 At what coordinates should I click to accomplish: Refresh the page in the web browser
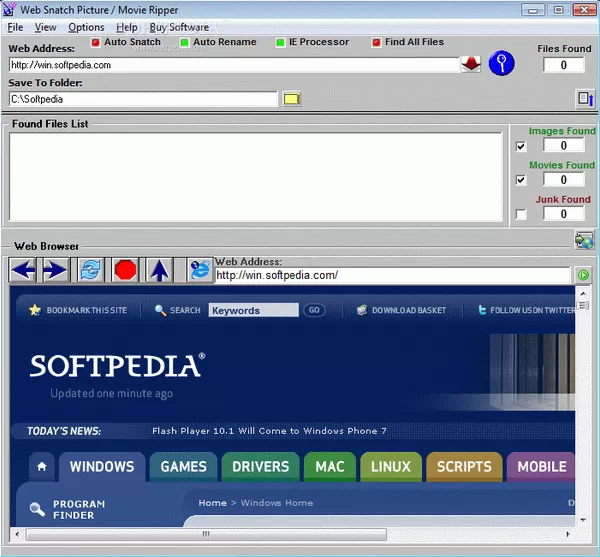[91, 270]
